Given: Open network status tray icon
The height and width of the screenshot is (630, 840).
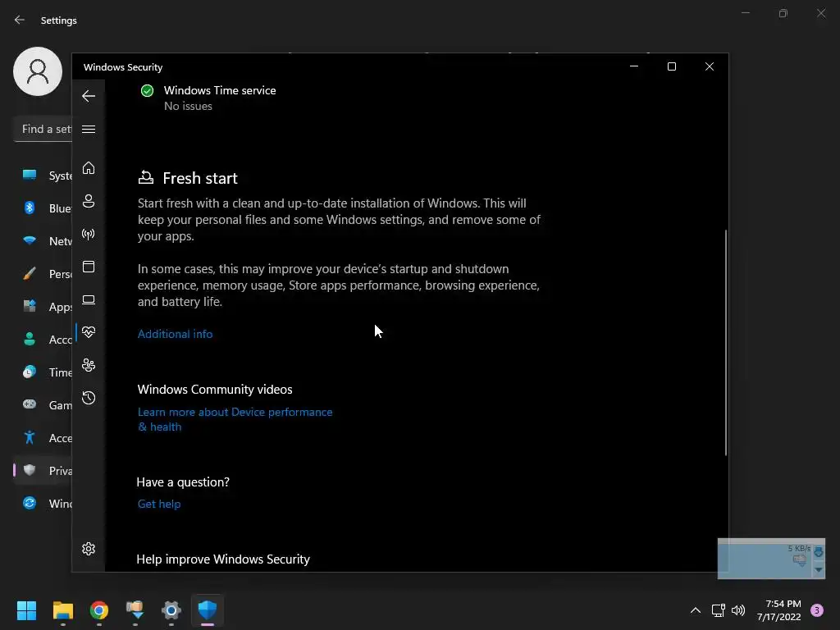Looking at the screenshot, I should point(718,610).
